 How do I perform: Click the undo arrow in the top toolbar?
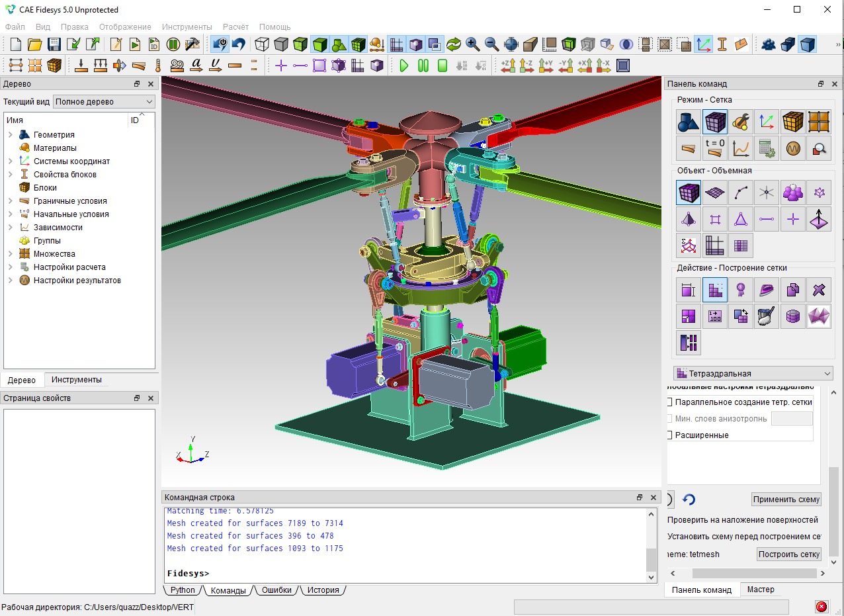pyautogui.click(x=238, y=44)
